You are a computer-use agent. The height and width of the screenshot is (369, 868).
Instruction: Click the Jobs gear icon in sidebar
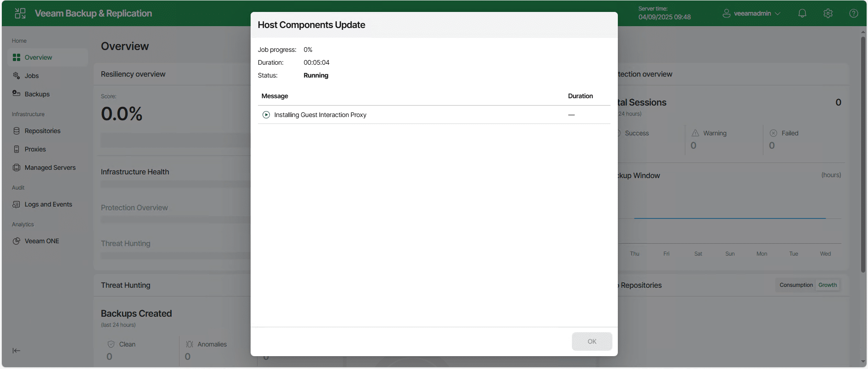coord(17,76)
